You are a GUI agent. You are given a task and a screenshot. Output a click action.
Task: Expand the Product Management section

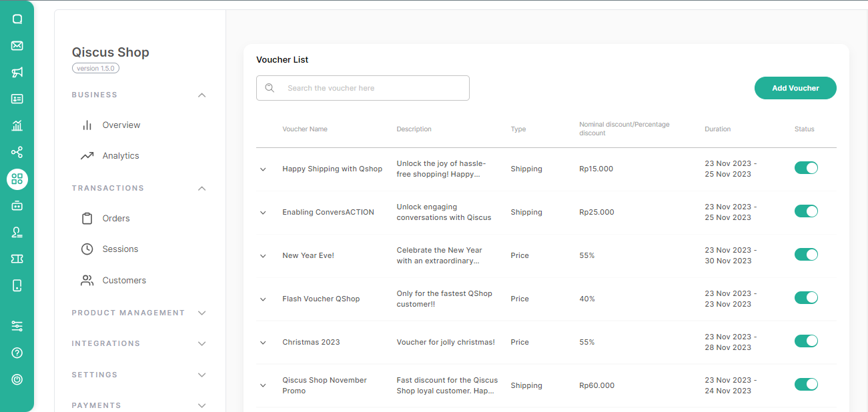[202, 313]
